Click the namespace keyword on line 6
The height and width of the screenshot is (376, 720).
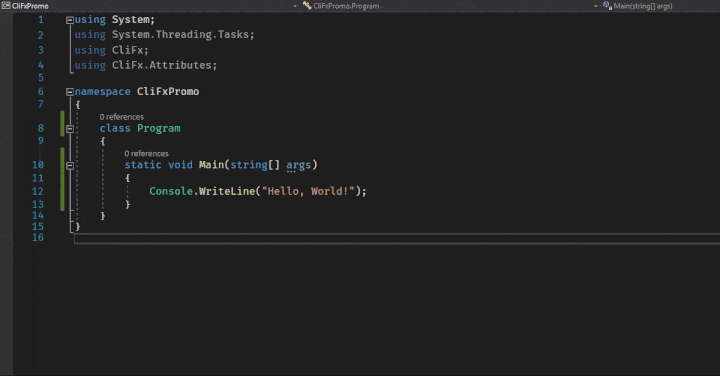pyautogui.click(x=102, y=91)
